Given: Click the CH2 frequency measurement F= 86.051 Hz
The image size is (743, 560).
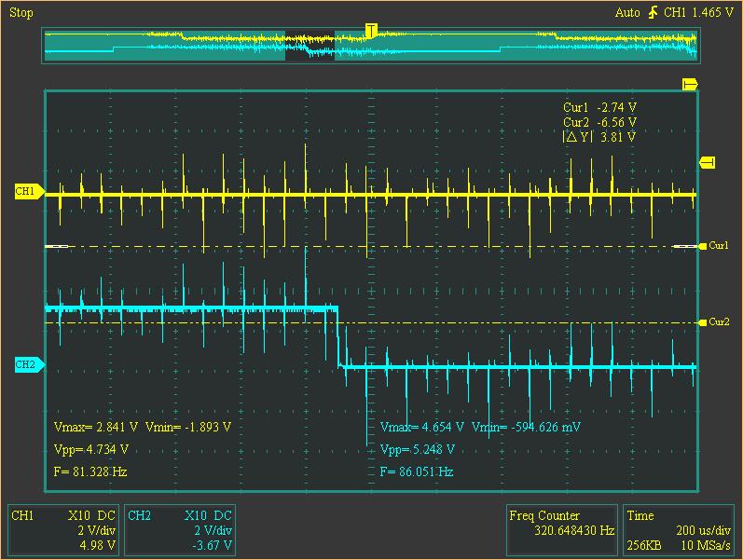Looking at the screenshot, I should [x=417, y=472].
